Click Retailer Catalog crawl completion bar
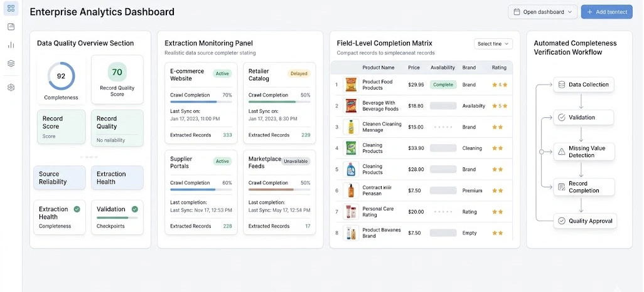The width and height of the screenshot is (644, 292). (279, 102)
